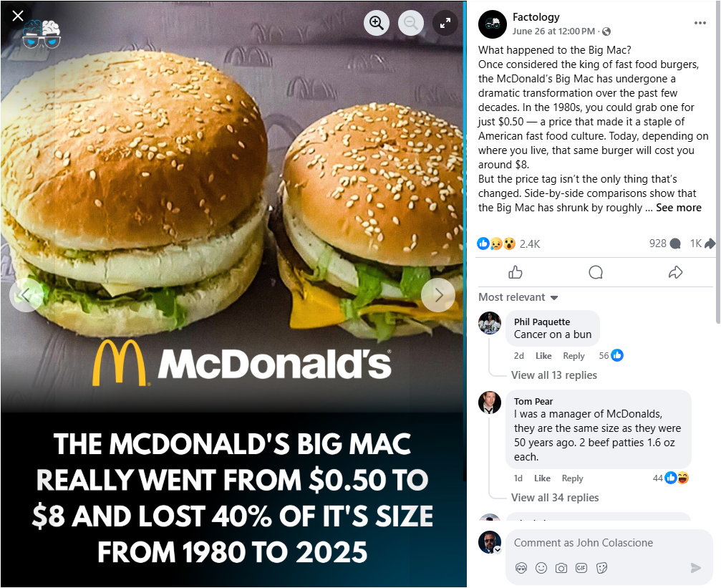Click the zoom out magnifier icon
The image size is (721, 588).
click(411, 22)
